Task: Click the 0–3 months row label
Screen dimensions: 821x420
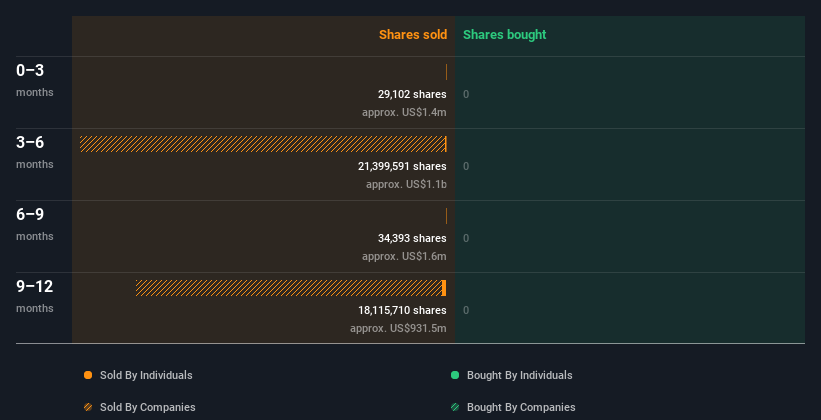Action: [35, 80]
